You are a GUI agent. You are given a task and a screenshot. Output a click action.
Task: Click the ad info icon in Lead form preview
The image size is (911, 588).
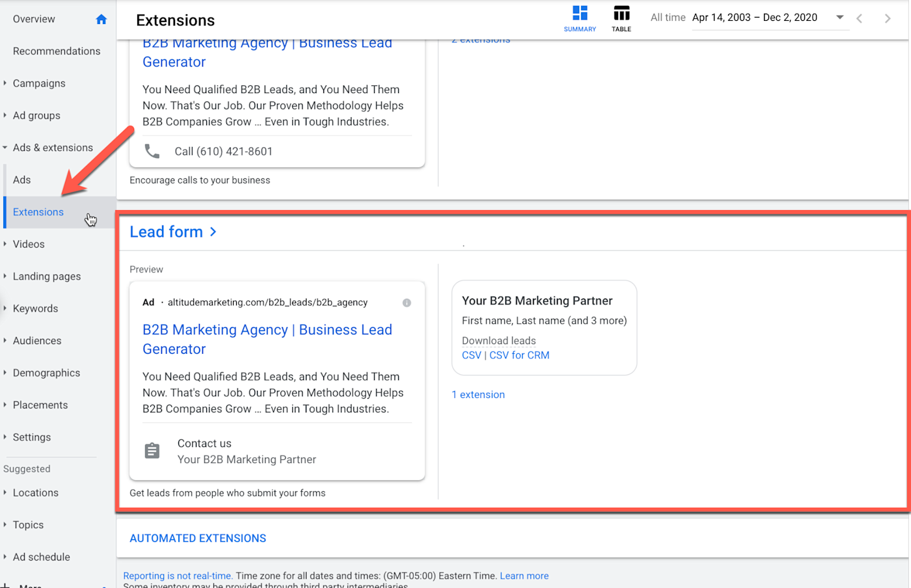(x=407, y=302)
